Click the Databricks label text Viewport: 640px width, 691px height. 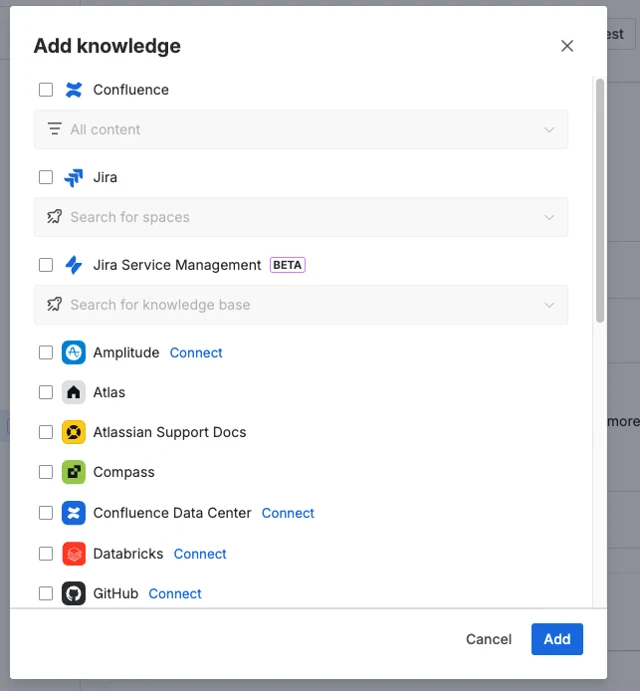pyautogui.click(x=128, y=554)
